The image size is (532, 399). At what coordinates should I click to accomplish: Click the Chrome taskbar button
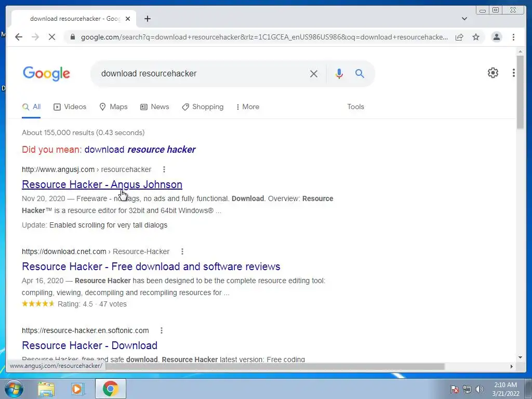coord(111,389)
